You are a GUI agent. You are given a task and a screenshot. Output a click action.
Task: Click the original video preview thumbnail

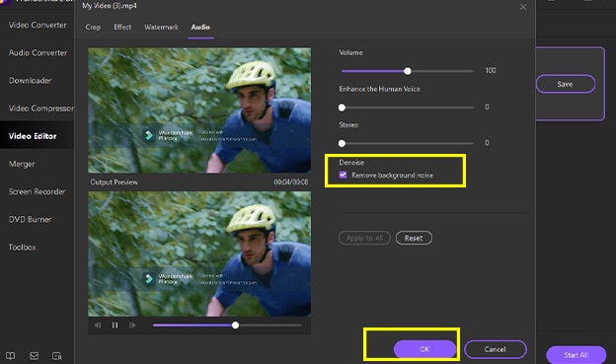coord(199,110)
